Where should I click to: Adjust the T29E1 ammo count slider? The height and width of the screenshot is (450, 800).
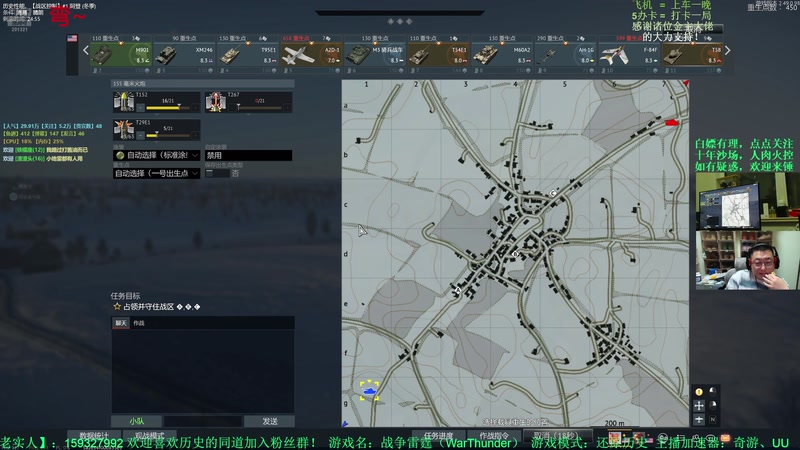168,136
